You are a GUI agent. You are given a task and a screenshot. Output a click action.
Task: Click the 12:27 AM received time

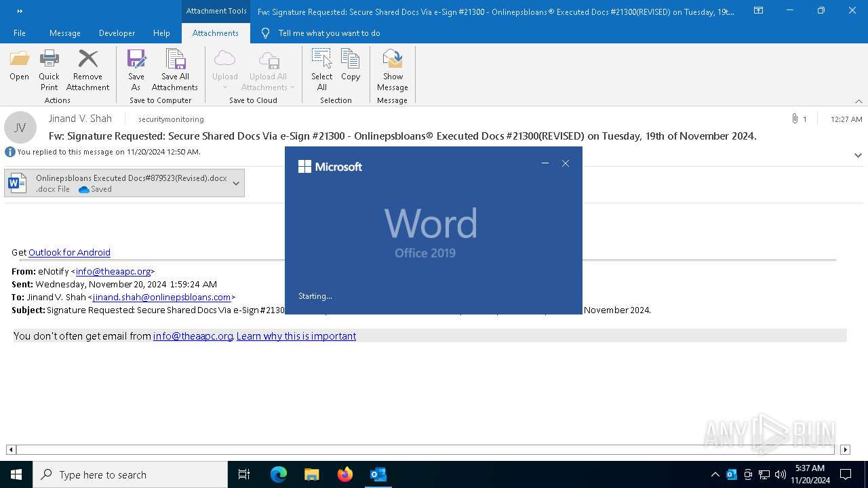(x=846, y=119)
